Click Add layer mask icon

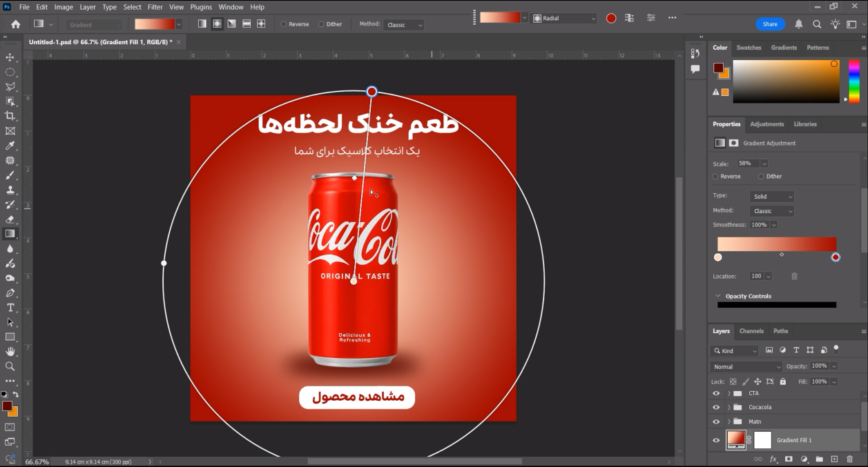[x=789, y=459]
